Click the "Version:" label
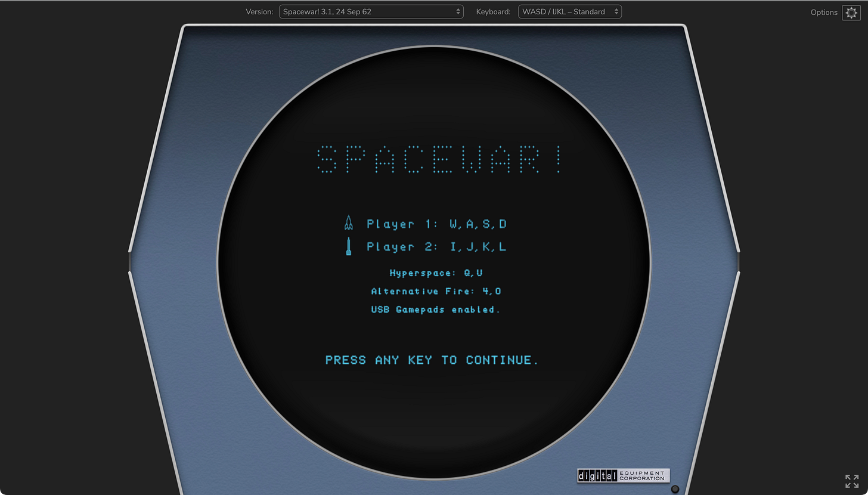 259,11
